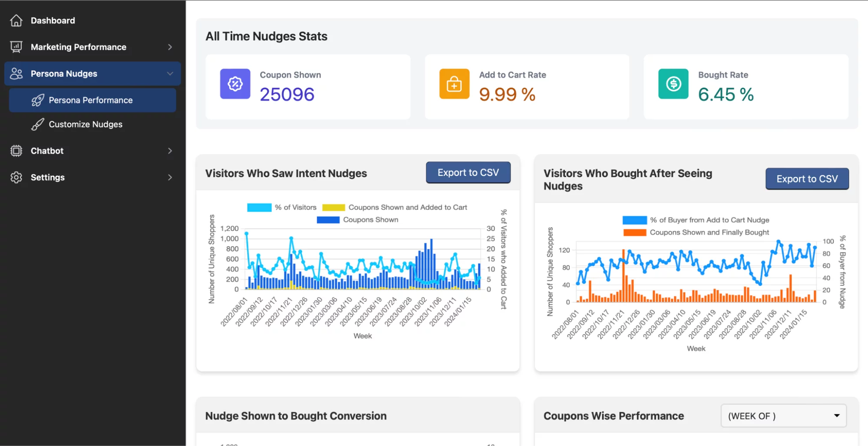Collapse the Persona Nudges menu chevron
This screenshot has height=446, width=868.
170,73
